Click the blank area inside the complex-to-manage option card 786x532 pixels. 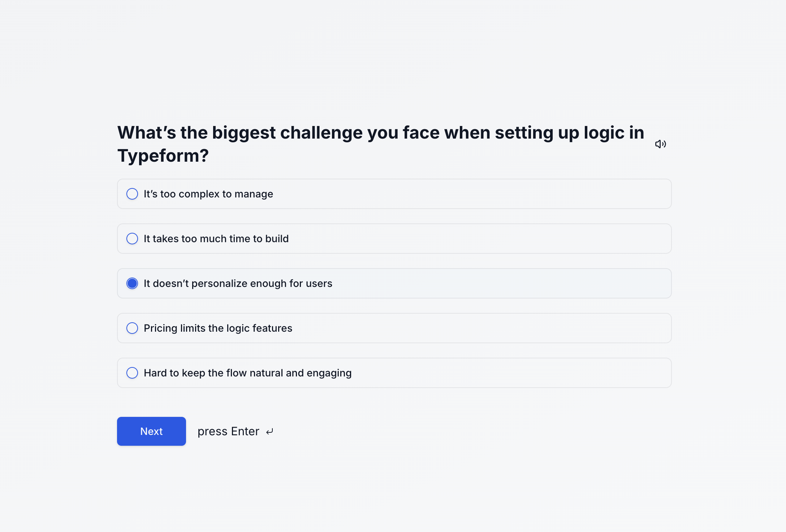pos(470,194)
